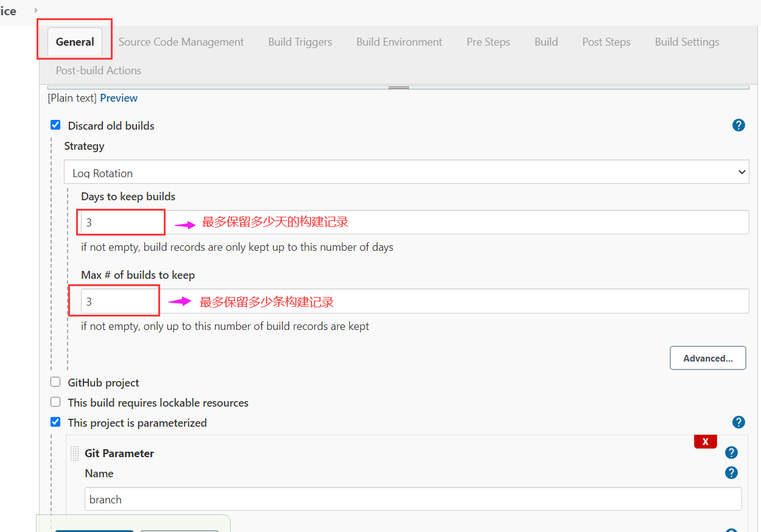The image size is (761, 532).
Task: Click the textarea resize handle bar
Action: point(399,88)
